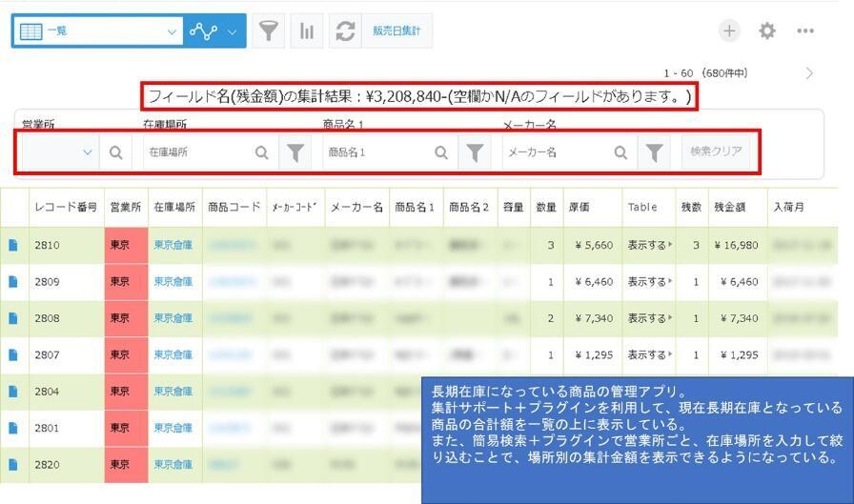The height and width of the screenshot is (504, 854).
Task: Click ¥ 7,340 cost in row 2808
Action: [593, 318]
